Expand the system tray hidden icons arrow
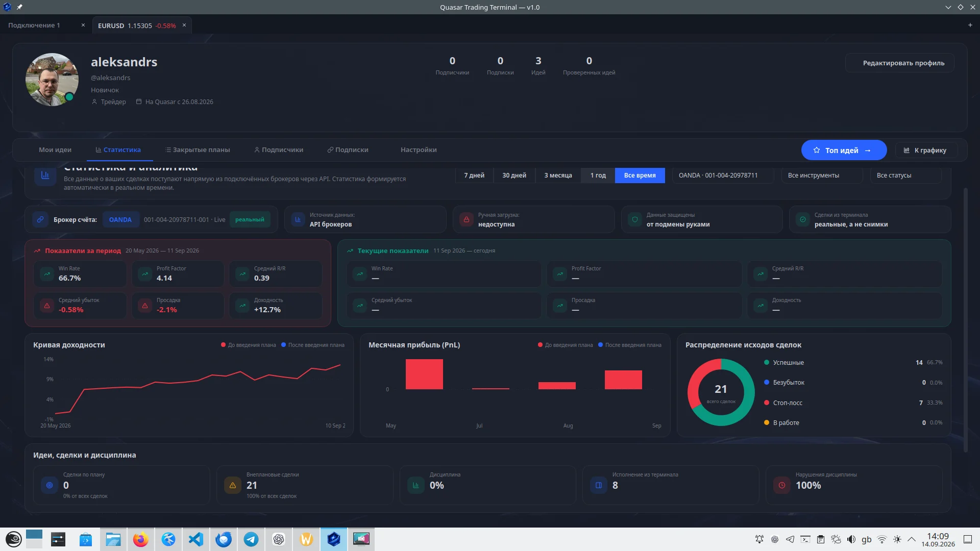The image size is (980, 551). pyautogui.click(x=911, y=539)
